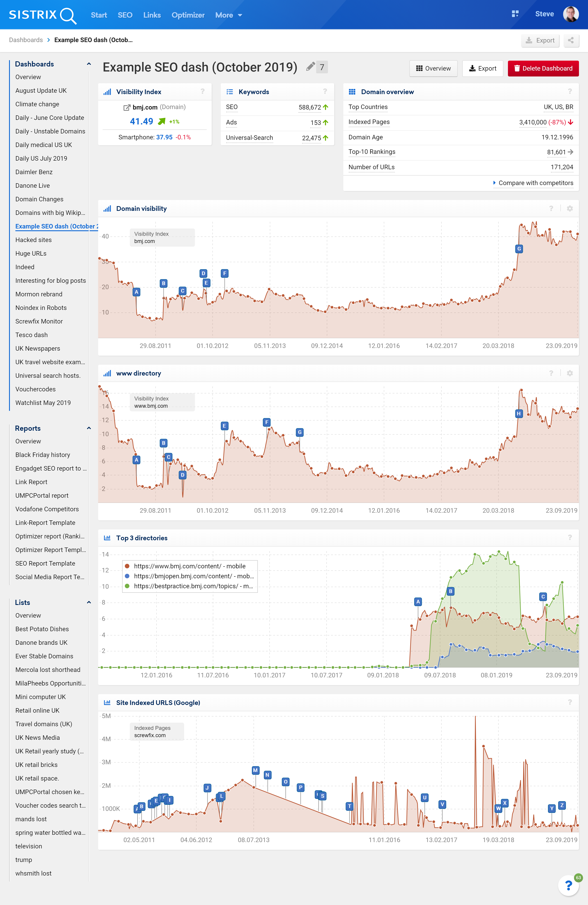Click event pin A on Domain visibility chart
Image resolution: width=588 pixels, height=905 pixels.
tap(136, 292)
